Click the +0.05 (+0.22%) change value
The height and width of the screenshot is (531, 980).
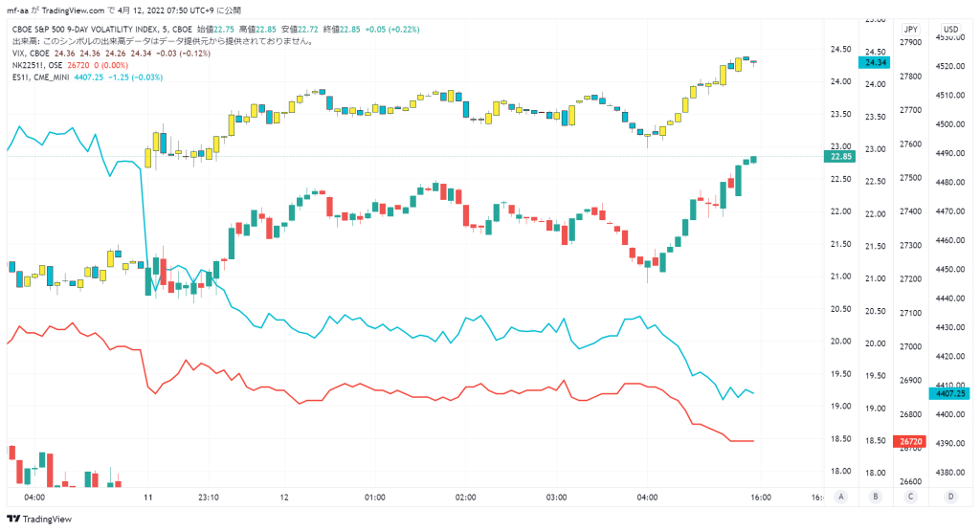point(392,30)
